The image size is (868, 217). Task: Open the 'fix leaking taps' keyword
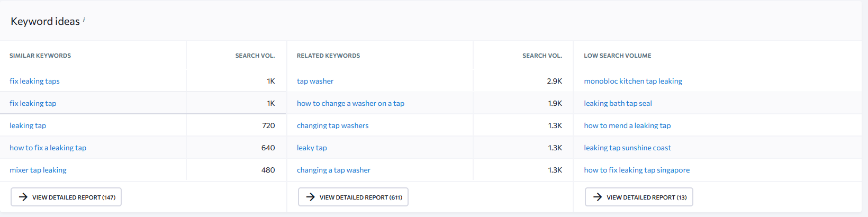click(34, 81)
